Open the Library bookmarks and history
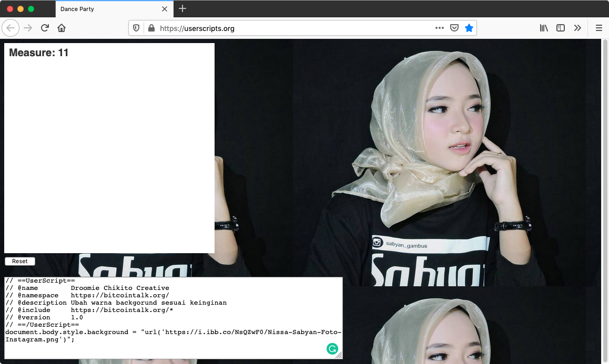The image size is (609, 364). (544, 28)
